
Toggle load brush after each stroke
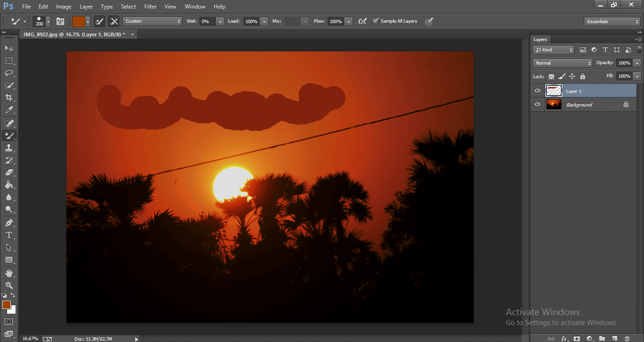click(x=99, y=21)
